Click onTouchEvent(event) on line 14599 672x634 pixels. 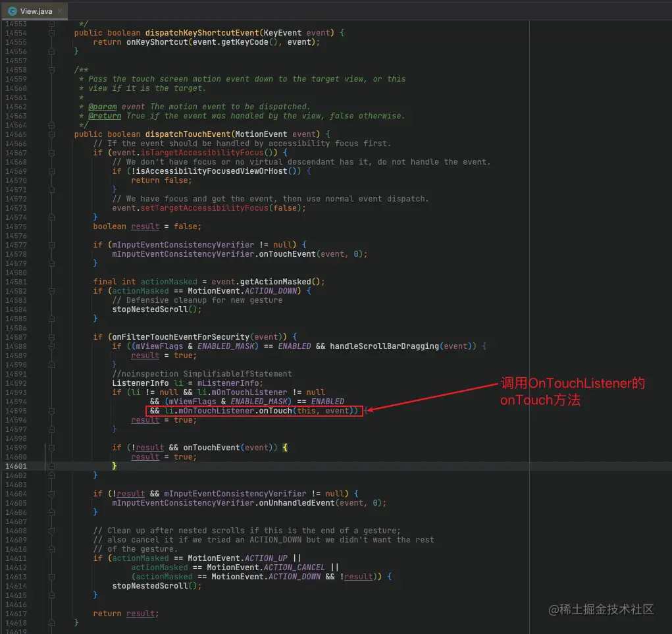[228, 448]
